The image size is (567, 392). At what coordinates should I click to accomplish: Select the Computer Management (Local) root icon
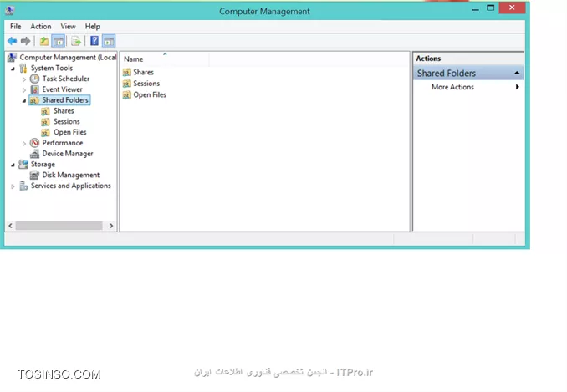click(x=12, y=57)
